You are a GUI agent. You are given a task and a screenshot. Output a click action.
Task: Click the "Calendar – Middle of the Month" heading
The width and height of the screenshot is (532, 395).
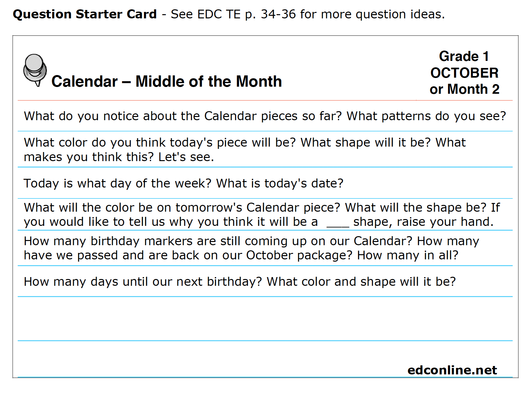166,81
